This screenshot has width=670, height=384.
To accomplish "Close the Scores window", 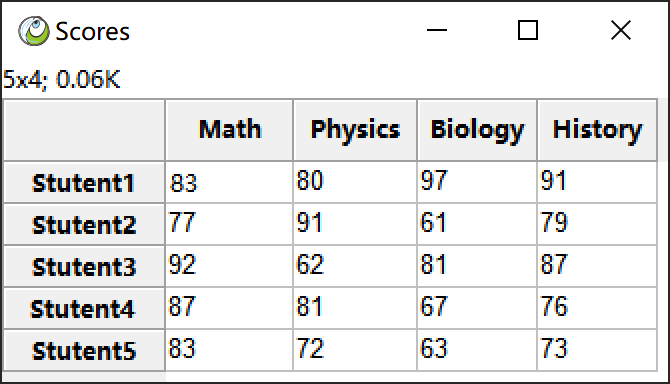I will [x=620, y=30].
